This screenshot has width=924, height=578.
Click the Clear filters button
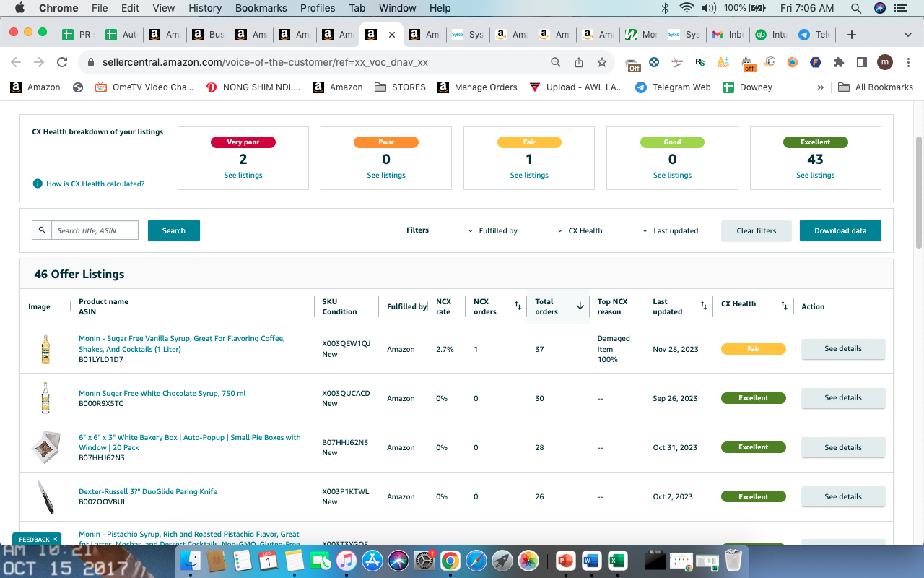(757, 230)
